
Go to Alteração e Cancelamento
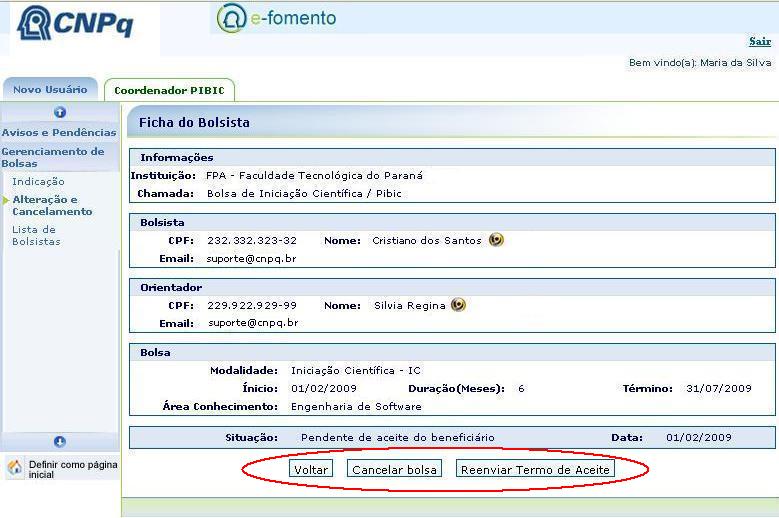click(52, 205)
